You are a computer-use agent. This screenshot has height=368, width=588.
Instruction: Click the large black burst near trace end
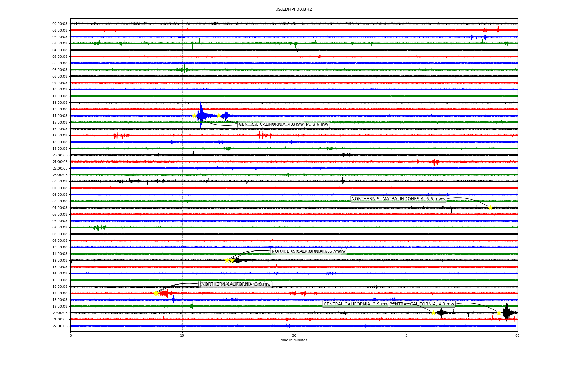[507, 312]
